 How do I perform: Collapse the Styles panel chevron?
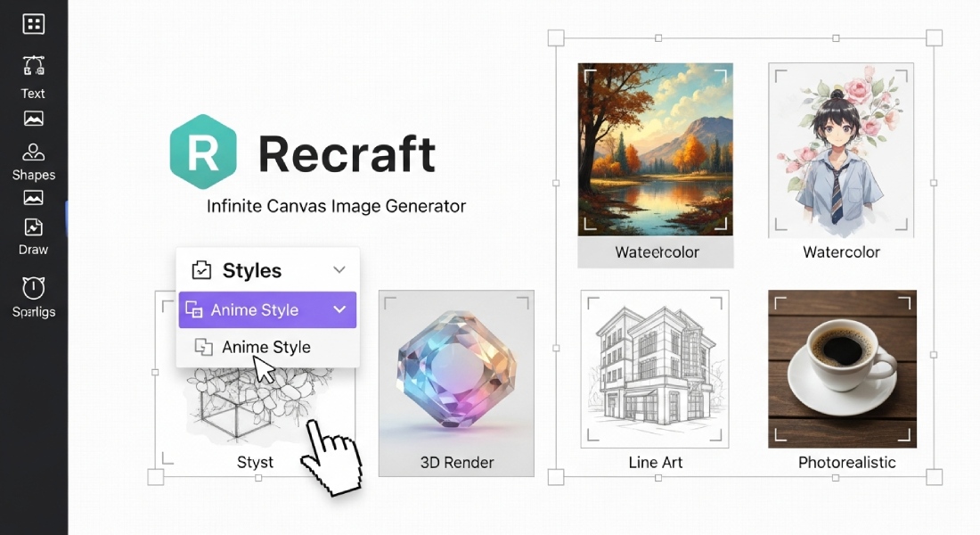(x=339, y=269)
